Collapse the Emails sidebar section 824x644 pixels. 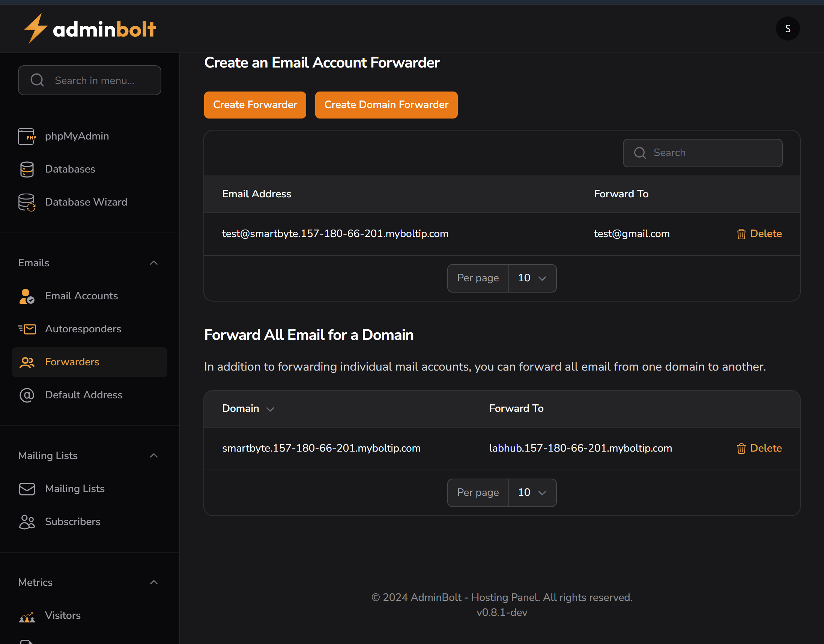click(x=153, y=263)
